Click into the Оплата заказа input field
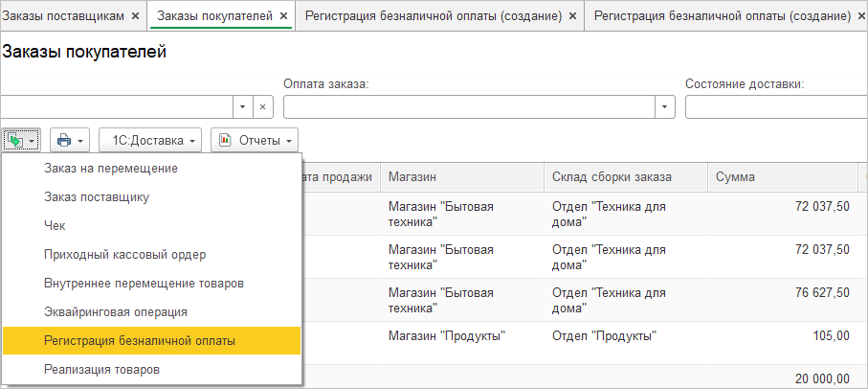868x389 pixels. tap(469, 106)
